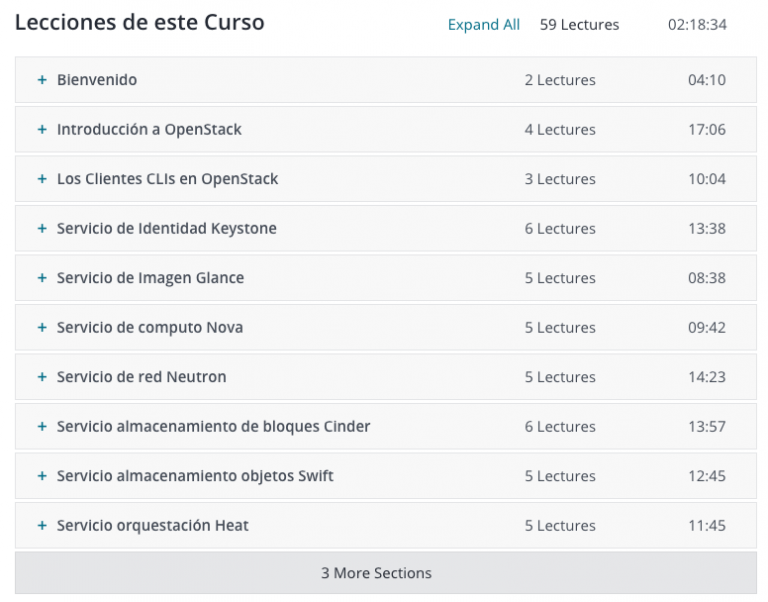Expand the Servicio orquestación Heat section
Viewport: 768px width, 602px height.
(x=385, y=525)
